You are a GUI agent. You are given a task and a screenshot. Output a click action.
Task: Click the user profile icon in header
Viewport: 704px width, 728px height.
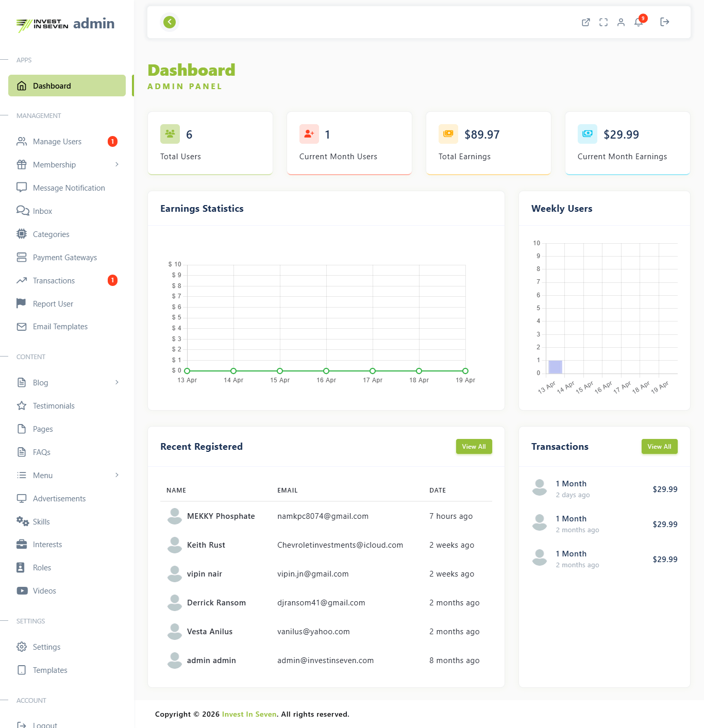621,22
